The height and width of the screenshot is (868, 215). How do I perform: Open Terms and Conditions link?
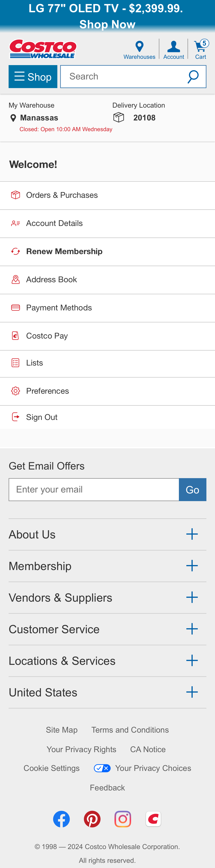pyautogui.click(x=130, y=730)
